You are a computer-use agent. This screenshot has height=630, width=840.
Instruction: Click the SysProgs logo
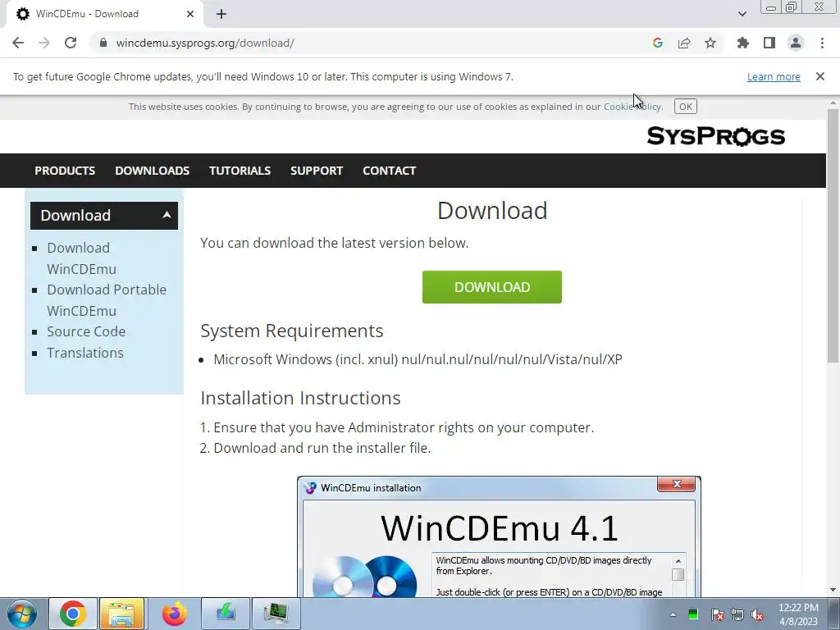coord(715,136)
